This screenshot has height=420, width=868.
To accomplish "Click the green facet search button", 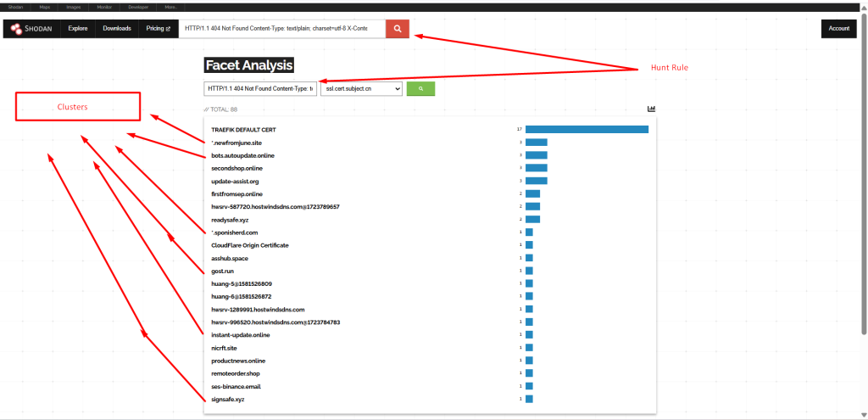I will click(420, 88).
